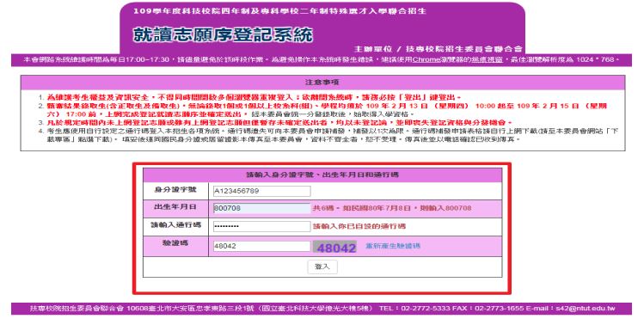This screenshot has height=331, width=644.
Task: Click the 驗證碼 input field
Action: [261, 246]
